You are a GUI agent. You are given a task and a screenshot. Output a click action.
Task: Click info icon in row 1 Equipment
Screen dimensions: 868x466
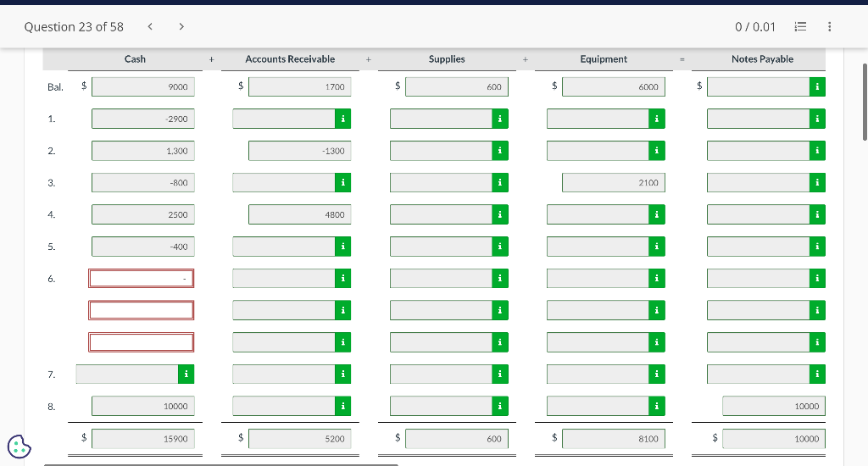pyautogui.click(x=657, y=119)
